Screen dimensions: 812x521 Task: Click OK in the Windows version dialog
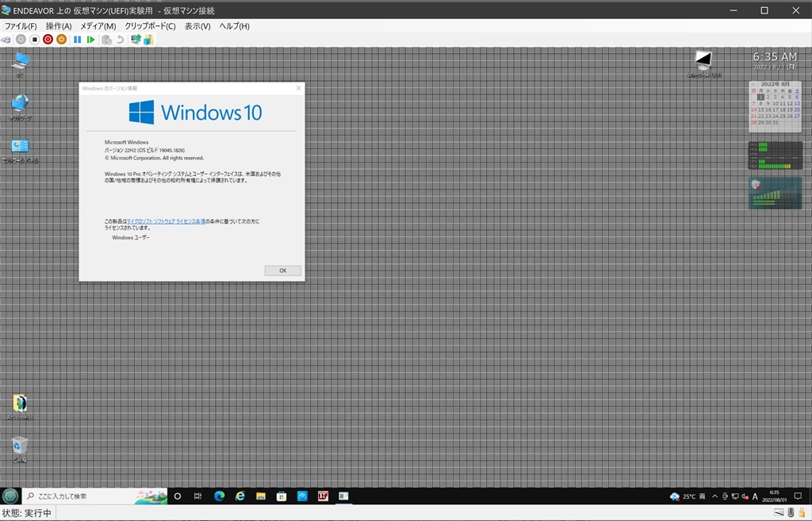point(283,270)
